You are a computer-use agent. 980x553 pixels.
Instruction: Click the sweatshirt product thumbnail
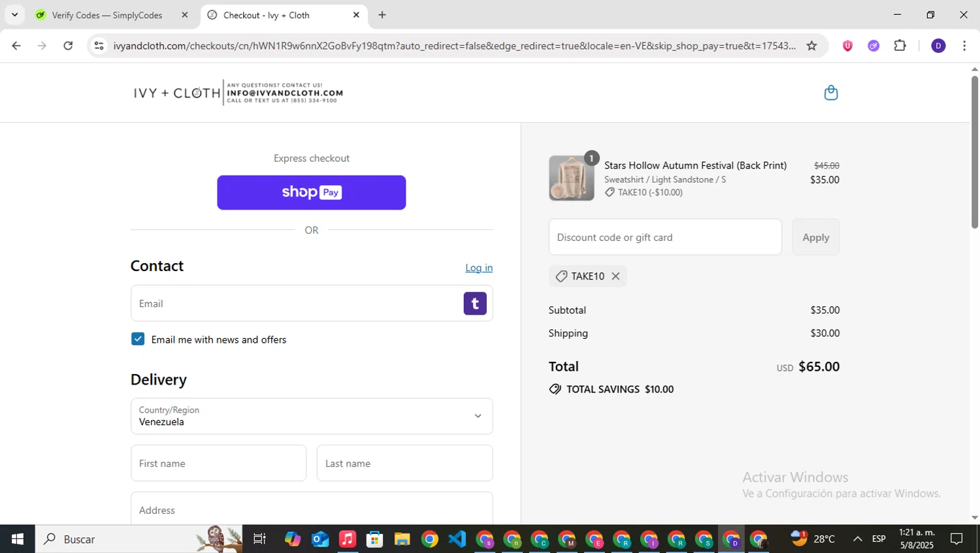[x=572, y=178]
